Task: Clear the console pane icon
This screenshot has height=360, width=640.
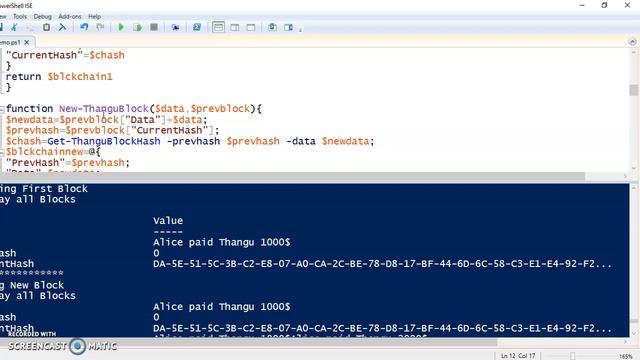Action: (62, 27)
